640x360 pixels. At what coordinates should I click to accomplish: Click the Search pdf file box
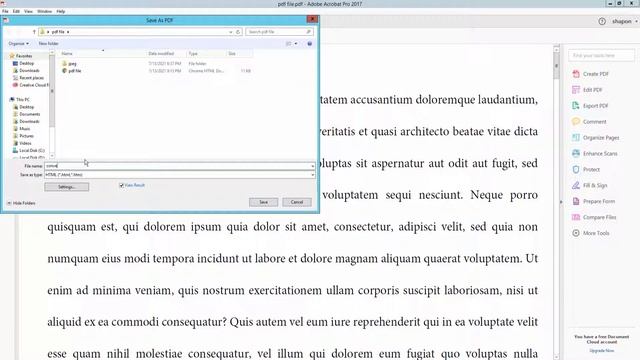click(280, 32)
